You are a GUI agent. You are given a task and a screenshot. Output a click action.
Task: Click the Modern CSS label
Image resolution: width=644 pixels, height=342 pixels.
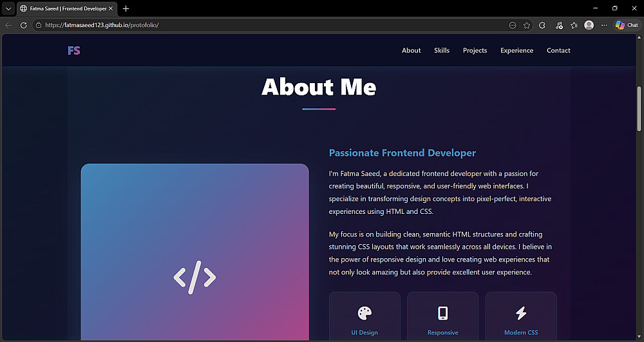[x=521, y=332]
